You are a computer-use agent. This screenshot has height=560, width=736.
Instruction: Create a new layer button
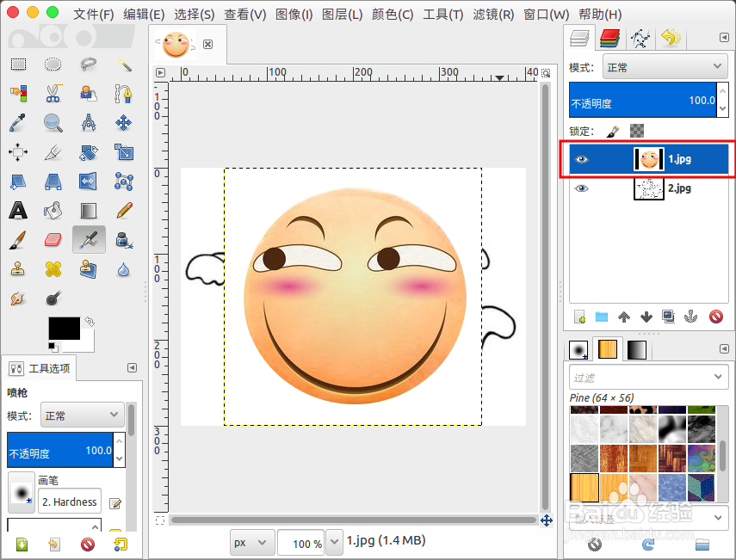[579, 317]
